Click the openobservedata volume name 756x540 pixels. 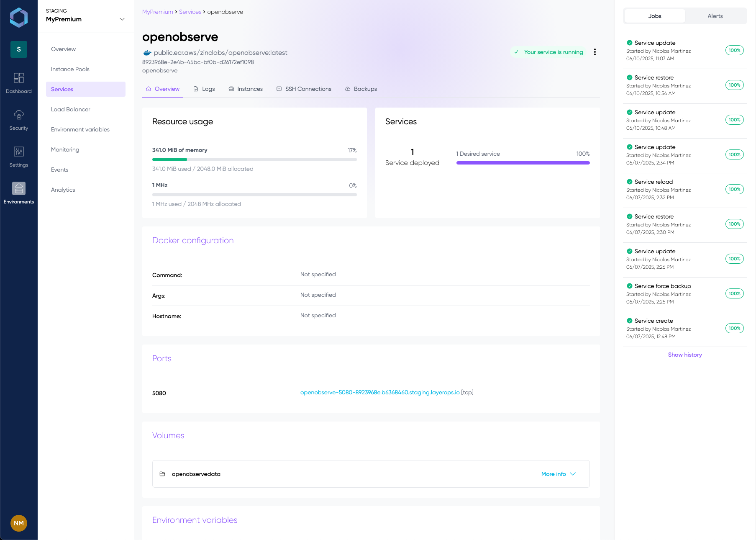click(x=196, y=474)
